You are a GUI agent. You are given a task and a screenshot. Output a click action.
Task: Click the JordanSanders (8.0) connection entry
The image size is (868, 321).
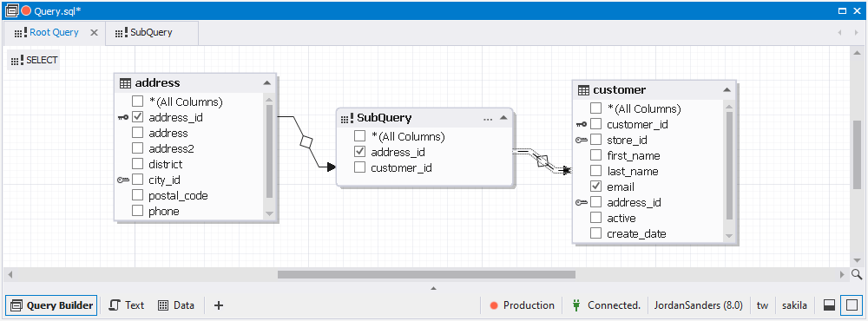pyautogui.click(x=698, y=305)
